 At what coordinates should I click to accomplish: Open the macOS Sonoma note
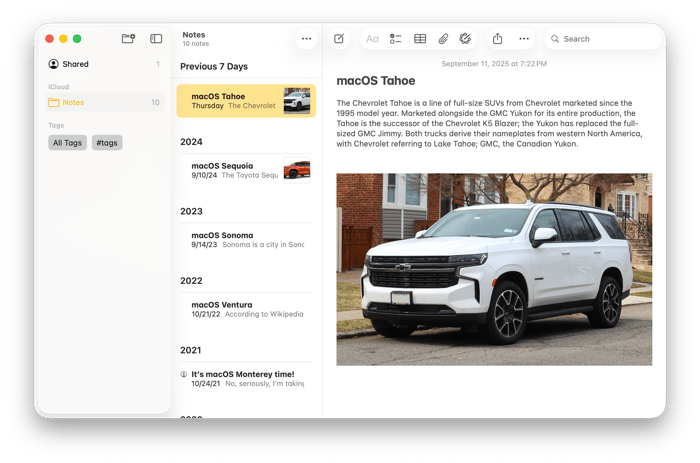point(246,240)
